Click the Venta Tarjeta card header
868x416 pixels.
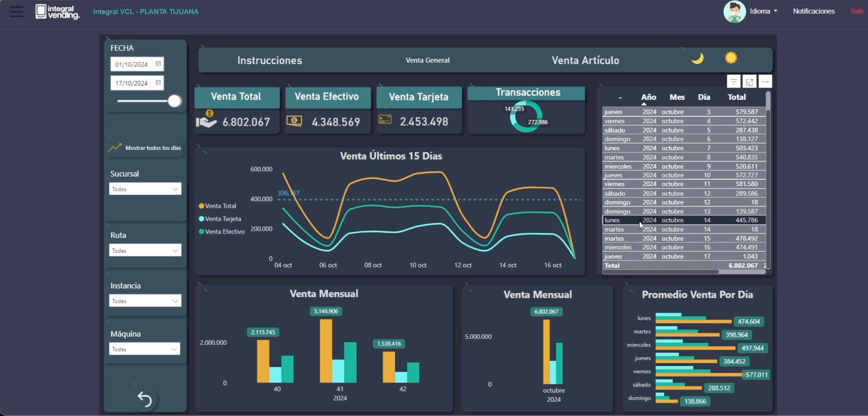click(419, 97)
